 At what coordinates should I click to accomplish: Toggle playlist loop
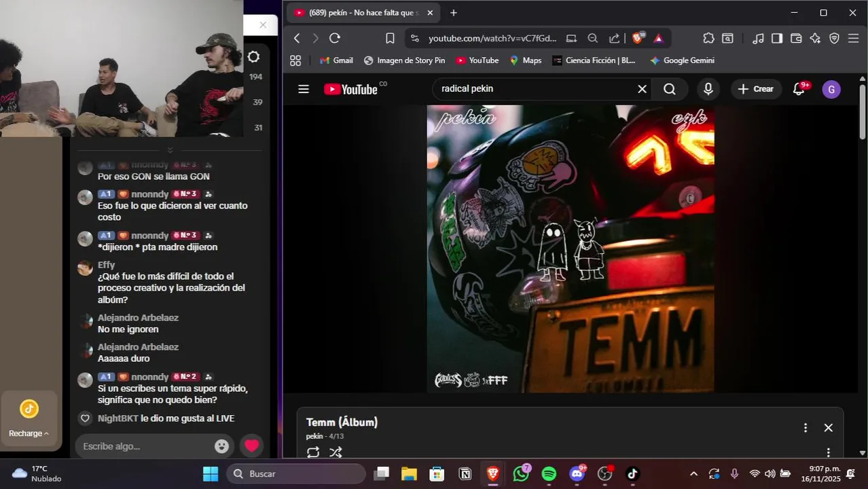click(x=313, y=452)
